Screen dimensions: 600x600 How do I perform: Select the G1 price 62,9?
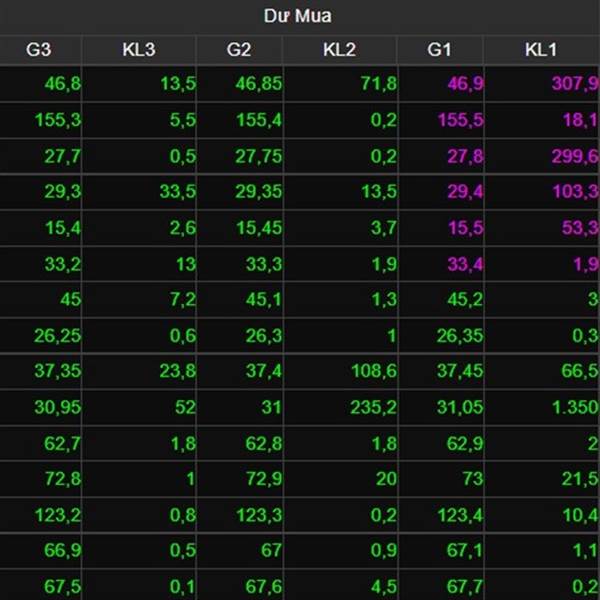(x=465, y=443)
